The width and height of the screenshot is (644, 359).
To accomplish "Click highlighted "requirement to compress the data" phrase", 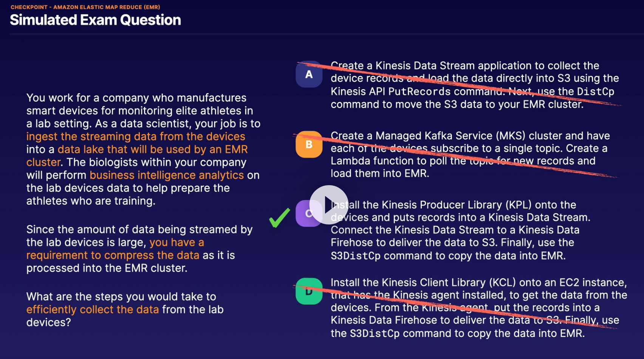I will pos(113,255).
